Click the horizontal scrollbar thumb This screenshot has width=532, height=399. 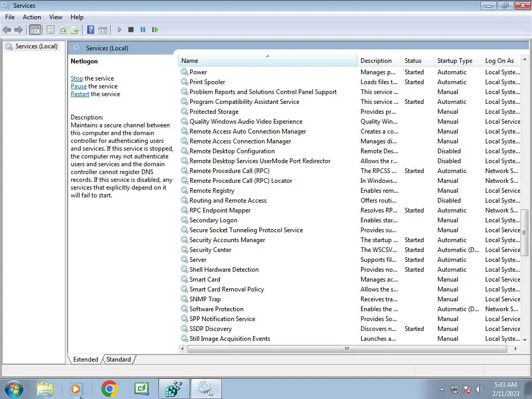tap(347, 349)
